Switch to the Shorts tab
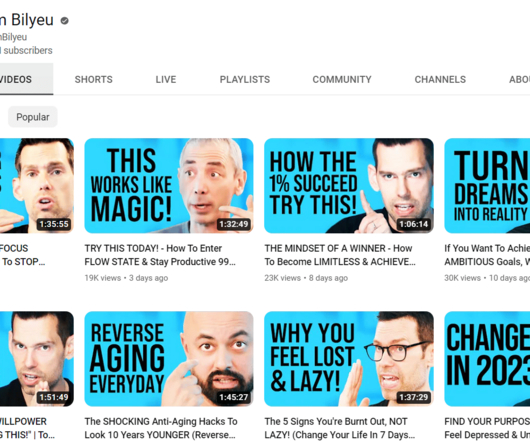 [94, 79]
